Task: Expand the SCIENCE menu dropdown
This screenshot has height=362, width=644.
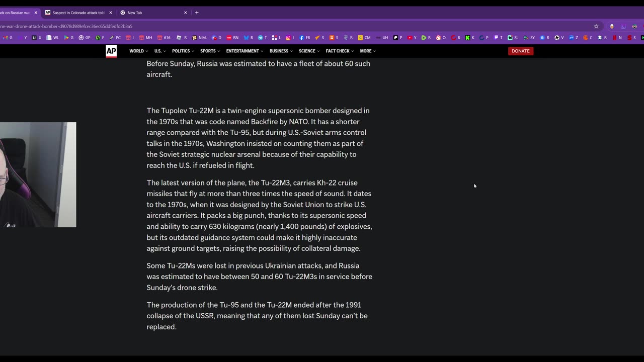Action: [x=309, y=51]
